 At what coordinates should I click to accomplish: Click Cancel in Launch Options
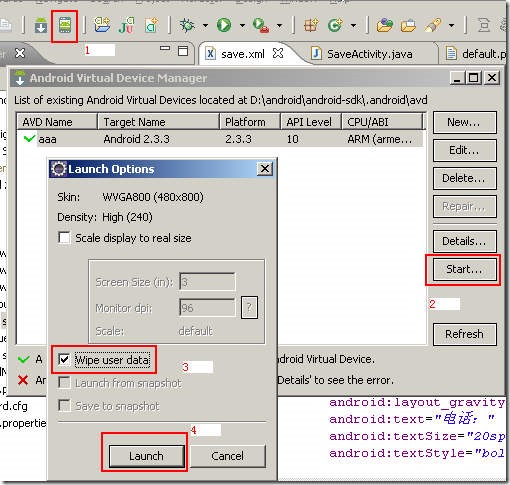(x=227, y=456)
